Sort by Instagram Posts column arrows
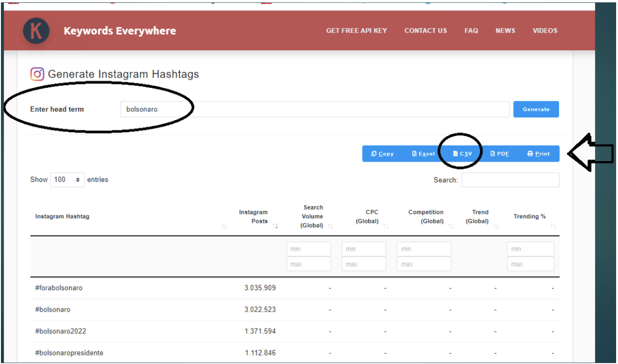Screen dimensions: 618x364 275,226
